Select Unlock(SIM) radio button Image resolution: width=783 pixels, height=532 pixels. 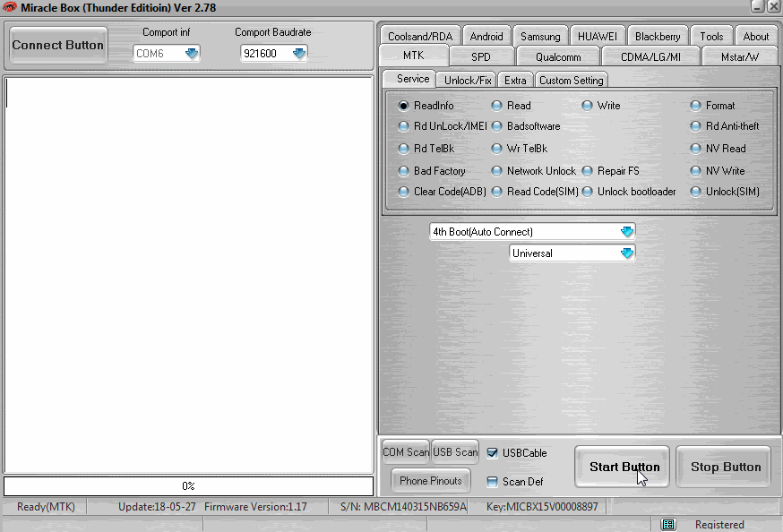[695, 192]
